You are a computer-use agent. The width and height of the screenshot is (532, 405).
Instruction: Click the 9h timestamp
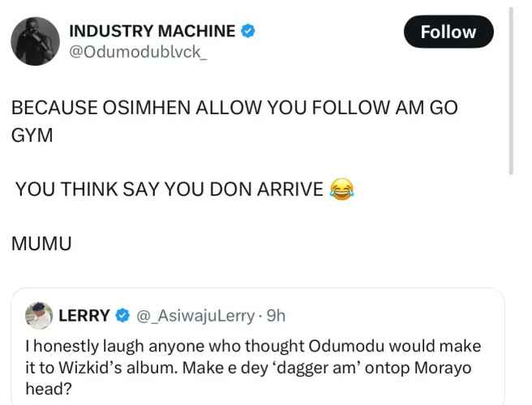pyautogui.click(x=276, y=316)
